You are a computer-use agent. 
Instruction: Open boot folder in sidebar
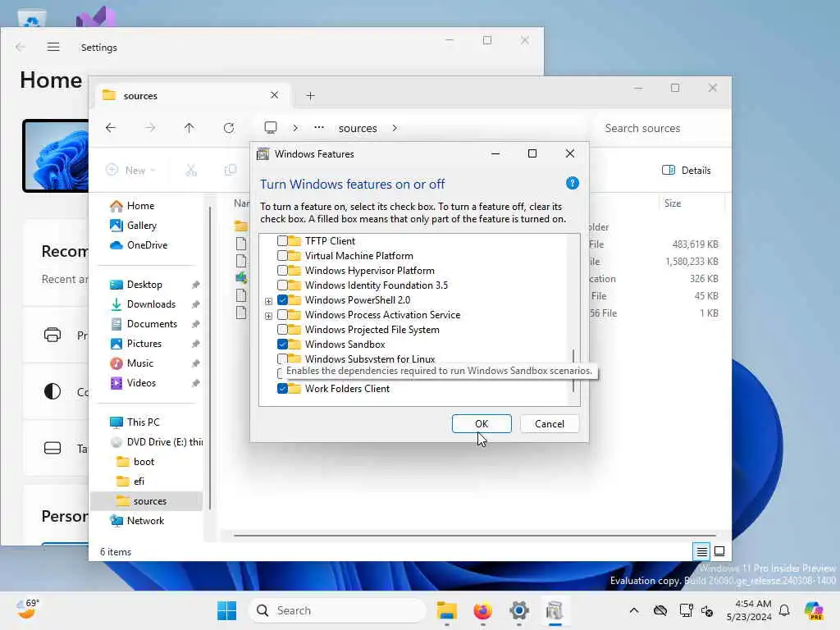[x=136, y=462]
